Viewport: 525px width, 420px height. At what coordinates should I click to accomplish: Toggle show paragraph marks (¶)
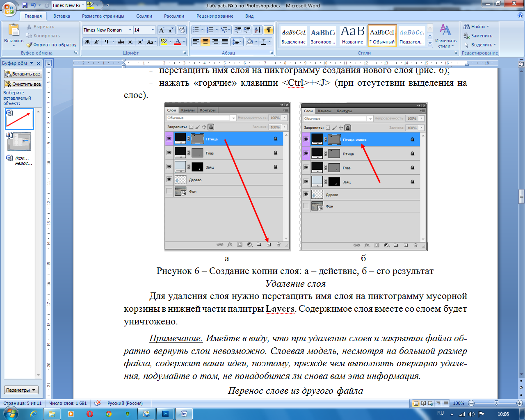(269, 30)
